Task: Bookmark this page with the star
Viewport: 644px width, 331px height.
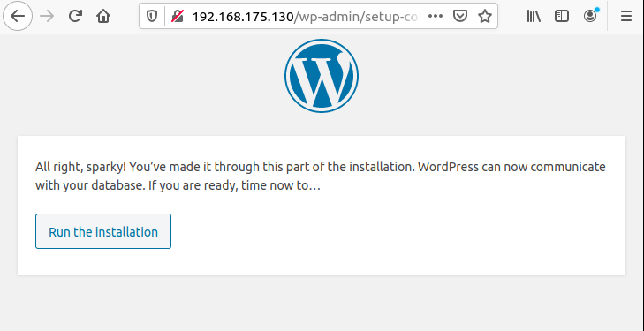Action: 485,16
